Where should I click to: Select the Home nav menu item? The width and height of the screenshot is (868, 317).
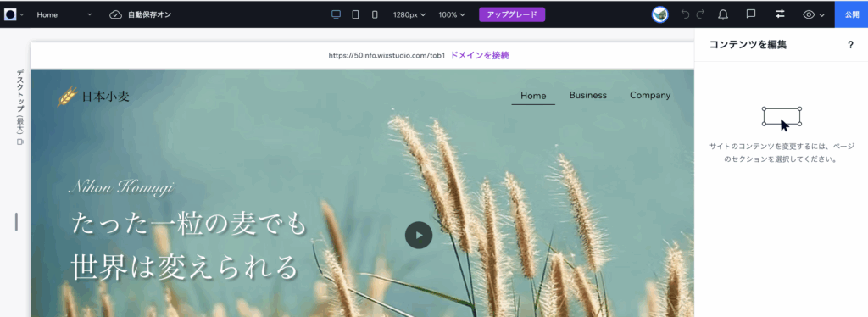[533, 96]
